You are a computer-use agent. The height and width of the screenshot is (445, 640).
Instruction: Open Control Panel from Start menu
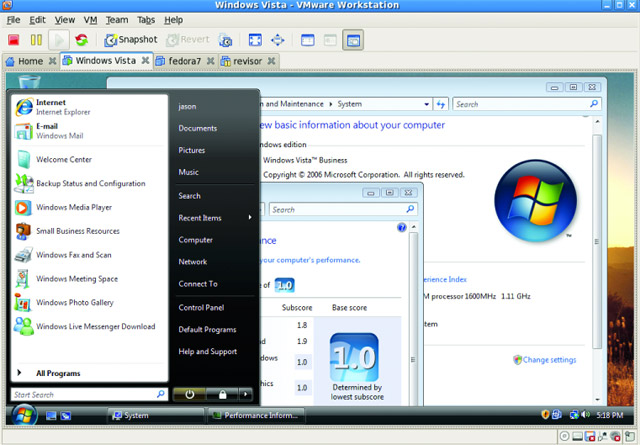pyautogui.click(x=201, y=307)
